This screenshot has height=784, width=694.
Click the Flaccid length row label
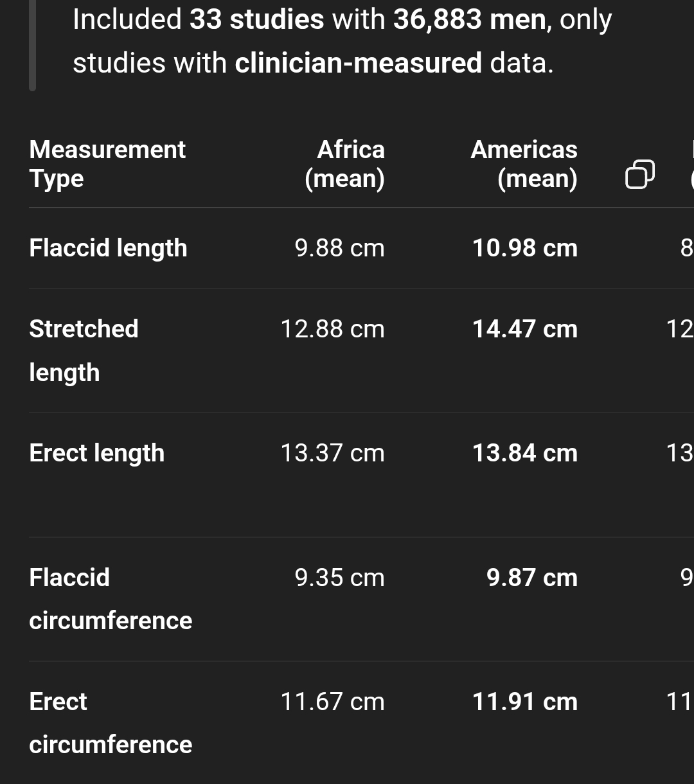coord(108,248)
